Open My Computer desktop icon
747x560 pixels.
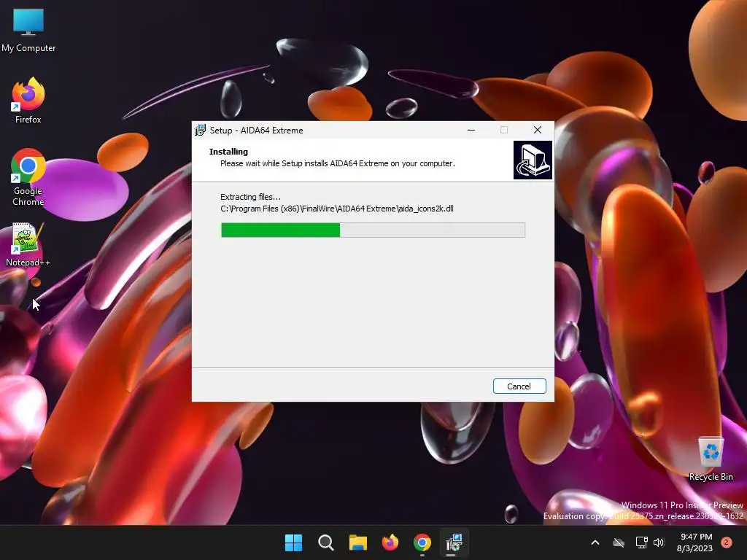pyautogui.click(x=28, y=31)
